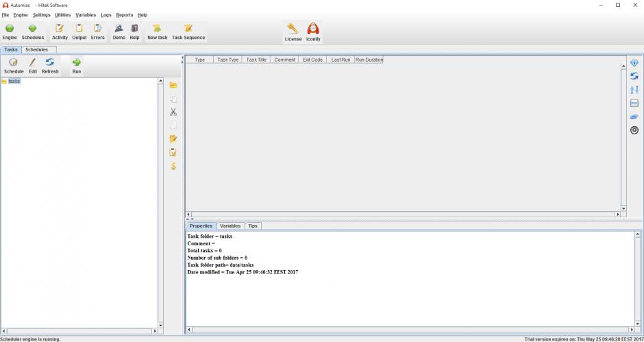Click the Exit Code column header

312,60
